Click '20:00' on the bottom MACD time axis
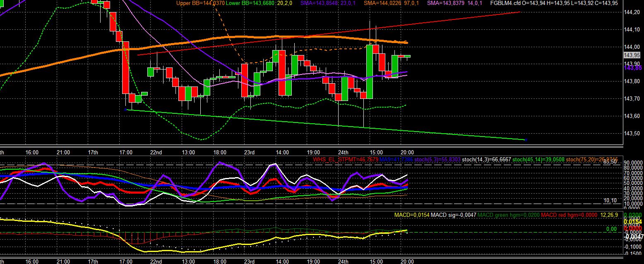This screenshot has height=264, width=644. [x=407, y=262]
